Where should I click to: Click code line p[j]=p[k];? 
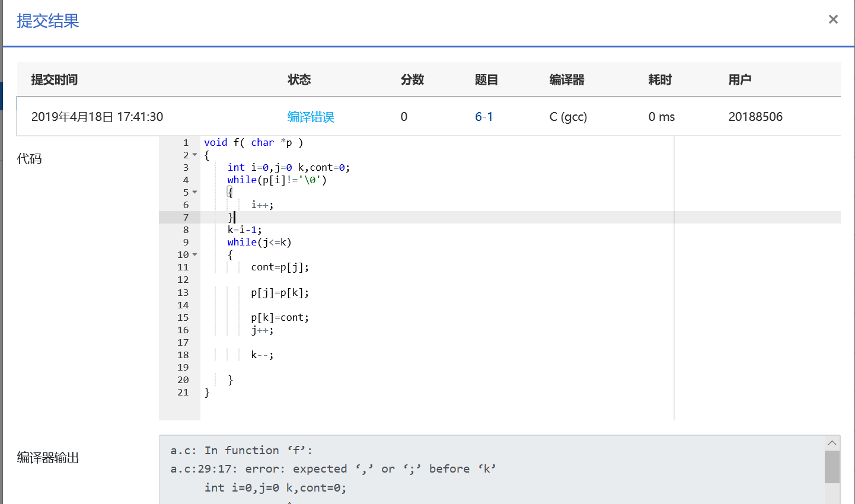(280, 292)
